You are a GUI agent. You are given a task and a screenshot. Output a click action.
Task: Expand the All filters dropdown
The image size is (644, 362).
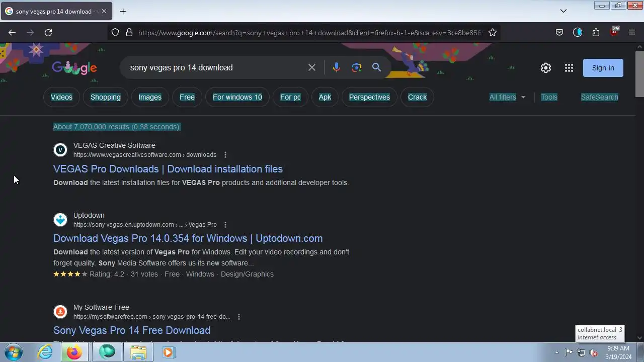[x=507, y=97]
